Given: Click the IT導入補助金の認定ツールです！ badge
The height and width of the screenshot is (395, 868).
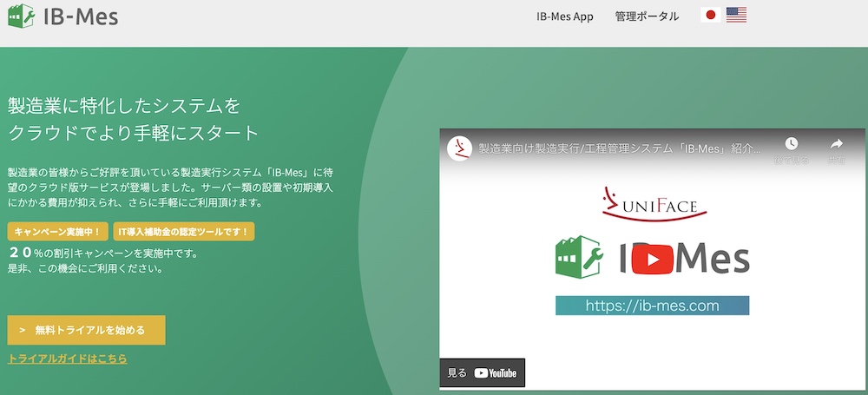Looking at the screenshot, I should coord(184,232).
